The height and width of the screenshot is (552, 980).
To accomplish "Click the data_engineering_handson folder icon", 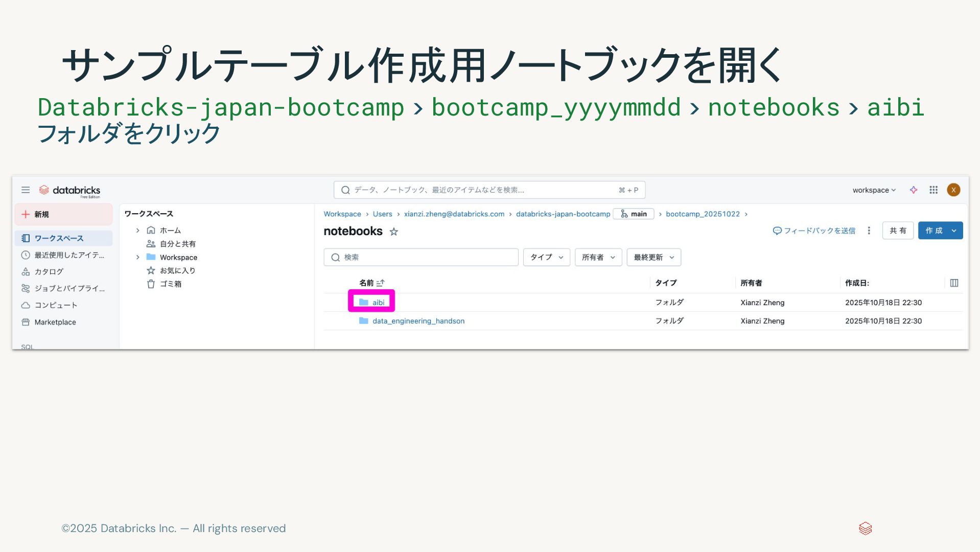I will (364, 320).
